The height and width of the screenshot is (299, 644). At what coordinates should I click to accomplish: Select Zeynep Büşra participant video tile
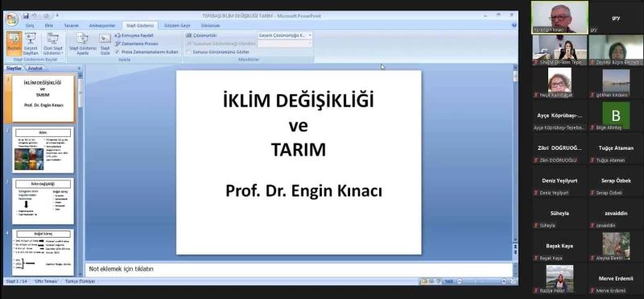616,50
